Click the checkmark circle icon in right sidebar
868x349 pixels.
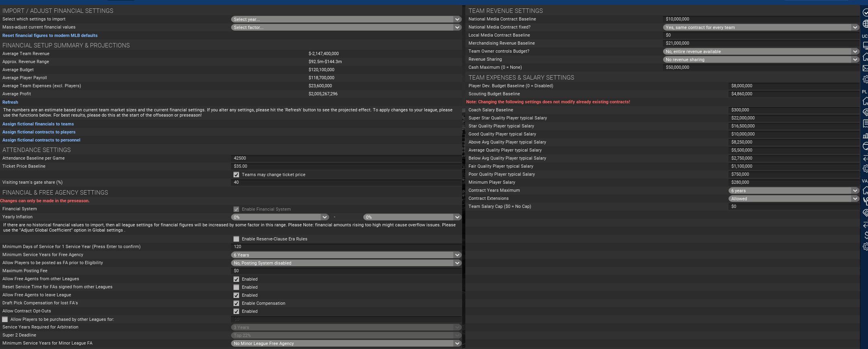coord(865,13)
